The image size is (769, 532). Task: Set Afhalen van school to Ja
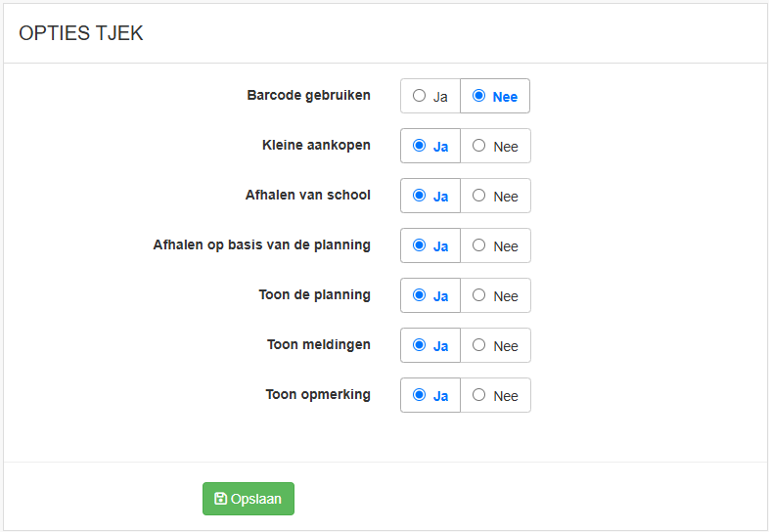pos(430,196)
